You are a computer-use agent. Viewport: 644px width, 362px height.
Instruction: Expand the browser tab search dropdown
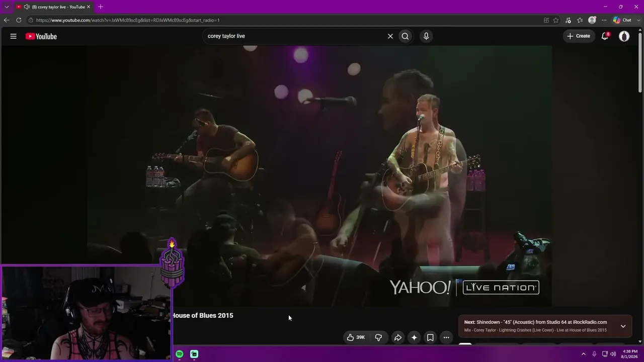pos(7,7)
